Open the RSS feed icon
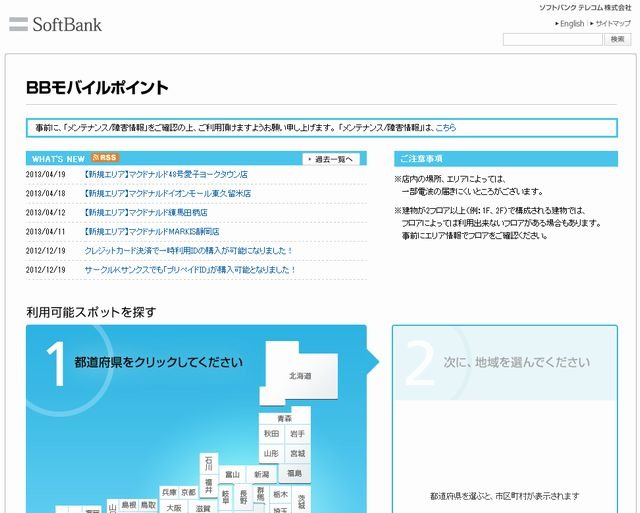 coord(105,158)
